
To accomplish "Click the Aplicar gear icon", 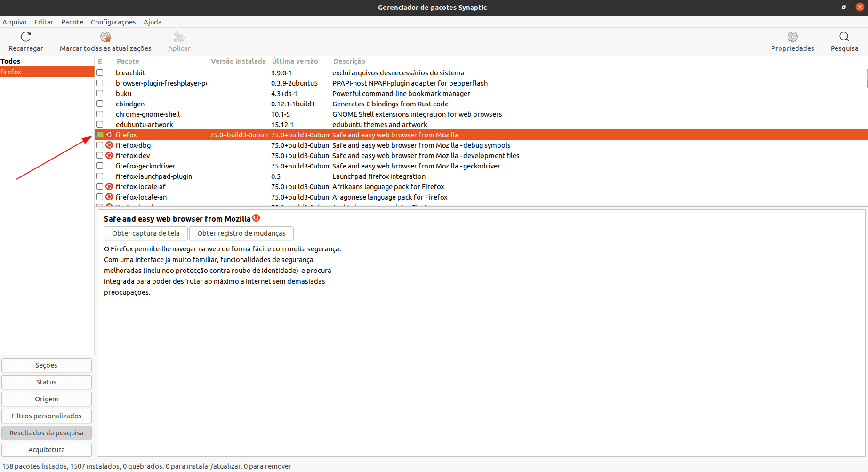I will (x=179, y=37).
